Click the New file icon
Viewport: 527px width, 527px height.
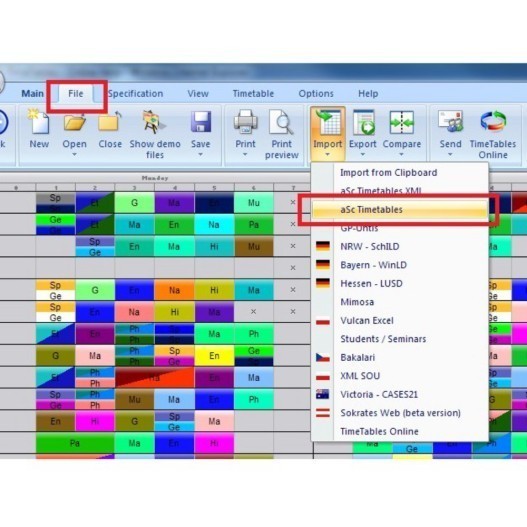pyautogui.click(x=39, y=122)
